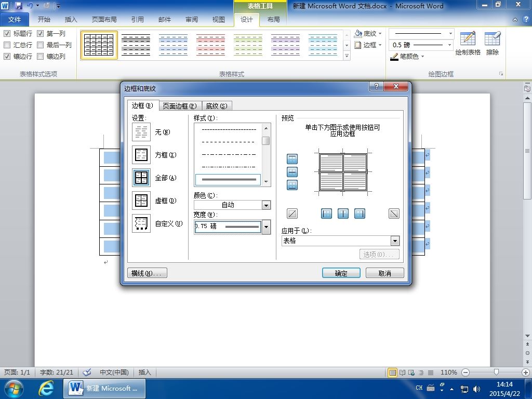
Task: Click down arrow of style list scrollbar
Action: (x=266, y=182)
